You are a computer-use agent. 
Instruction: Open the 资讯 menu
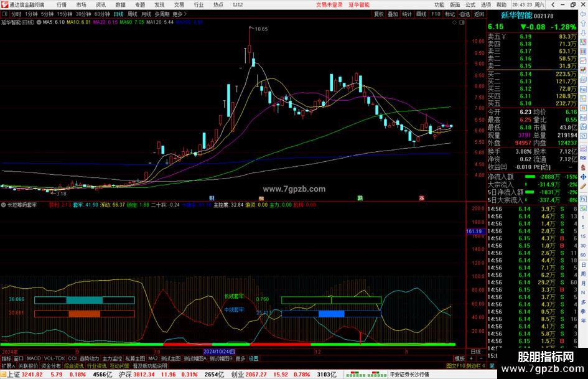(x=101, y=5)
